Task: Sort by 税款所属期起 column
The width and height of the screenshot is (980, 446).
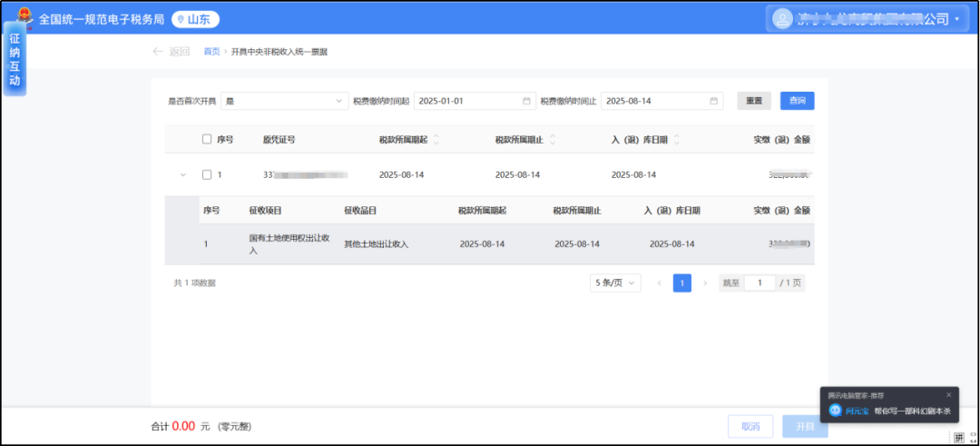Action: coord(436,140)
